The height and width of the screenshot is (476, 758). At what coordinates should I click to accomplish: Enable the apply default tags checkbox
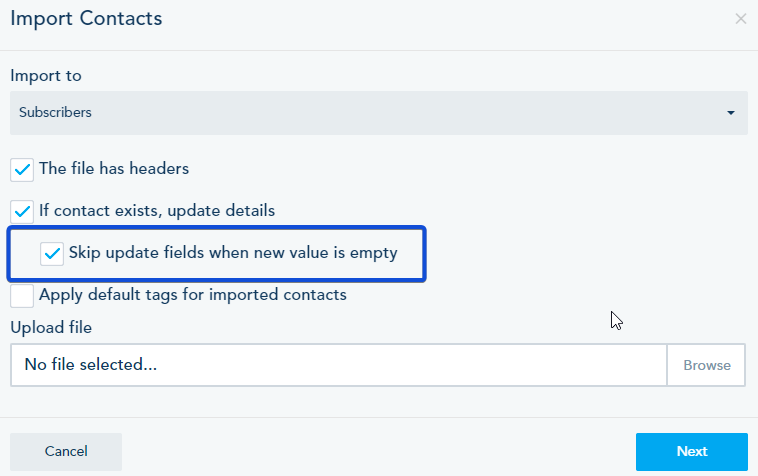(x=22, y=295)
